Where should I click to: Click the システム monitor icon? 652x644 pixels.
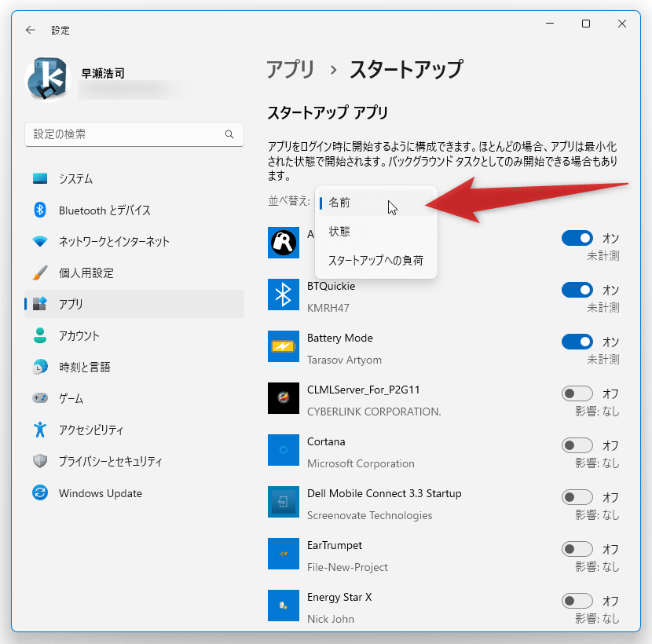(x=40, y=179)
